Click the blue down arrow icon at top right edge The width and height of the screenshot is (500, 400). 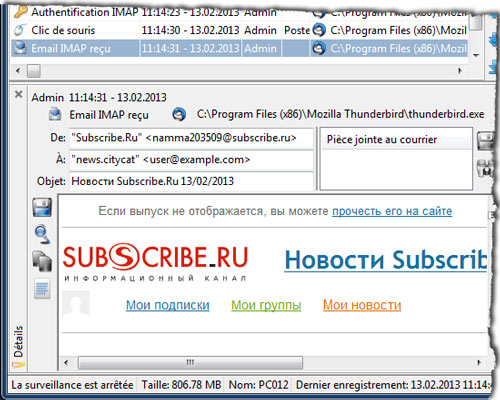(493, 40)
